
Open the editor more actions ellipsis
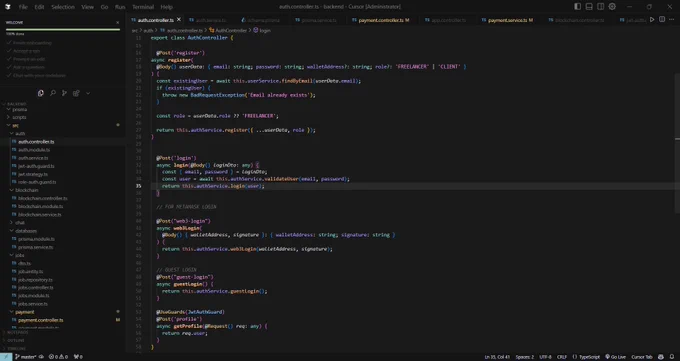point(672,20)
